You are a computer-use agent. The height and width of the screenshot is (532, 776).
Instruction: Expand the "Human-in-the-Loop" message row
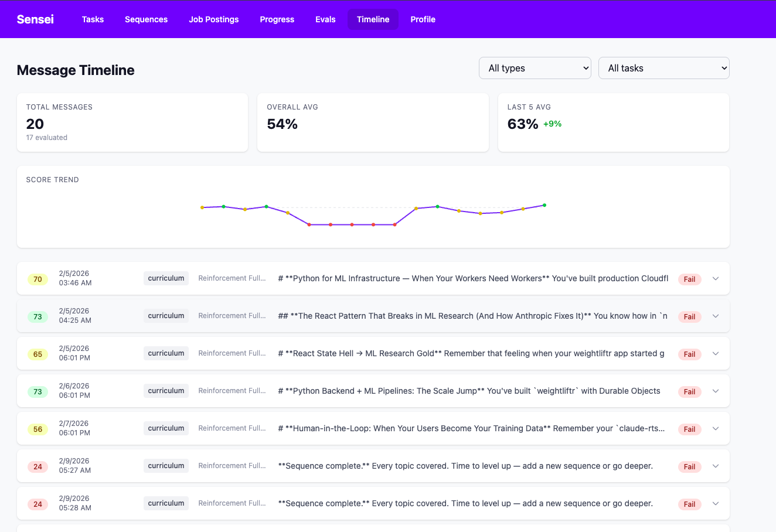click(x=716, y=429)
